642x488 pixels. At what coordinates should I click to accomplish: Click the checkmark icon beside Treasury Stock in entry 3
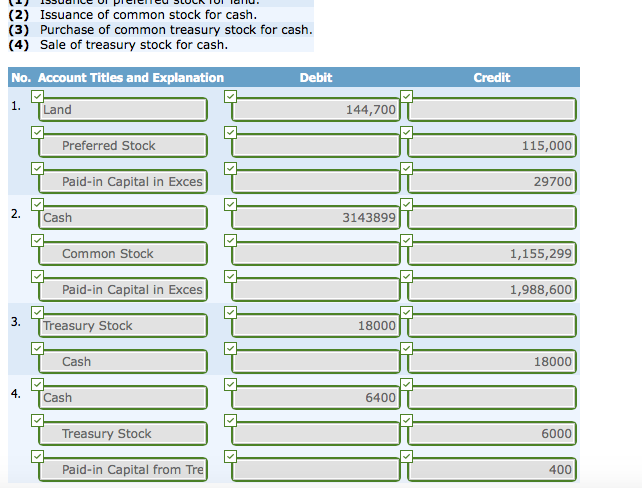point(37,312)
